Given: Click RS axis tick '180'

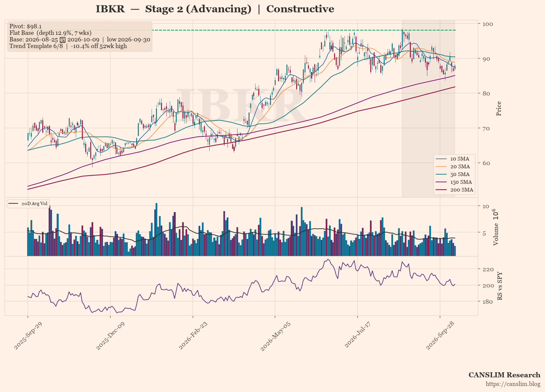Looking at the screenshot, I should point(488,302).
